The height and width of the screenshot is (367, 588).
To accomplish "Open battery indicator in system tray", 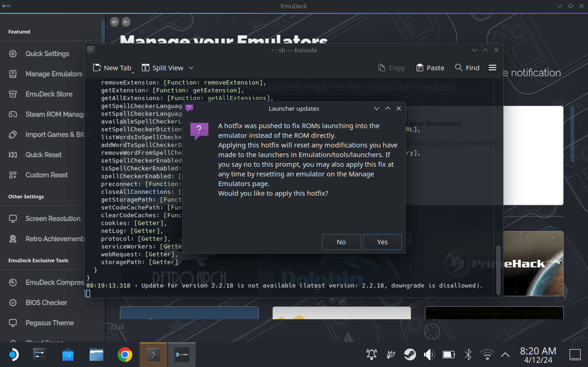I will click(448, 355).
